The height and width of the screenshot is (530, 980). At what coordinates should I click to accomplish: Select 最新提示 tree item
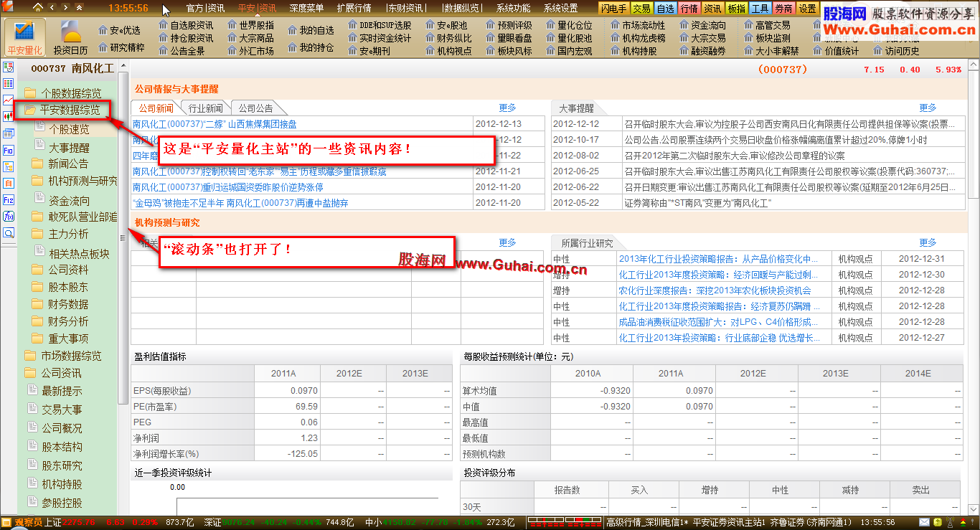tap(54, 391)
